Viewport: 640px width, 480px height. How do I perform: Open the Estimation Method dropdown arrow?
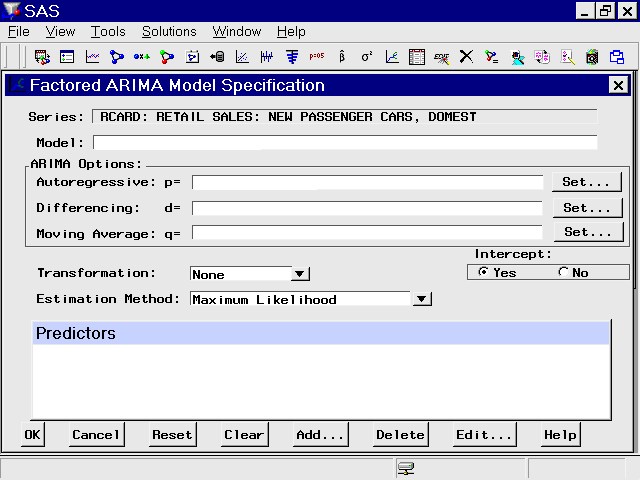[x=422, y=299]
